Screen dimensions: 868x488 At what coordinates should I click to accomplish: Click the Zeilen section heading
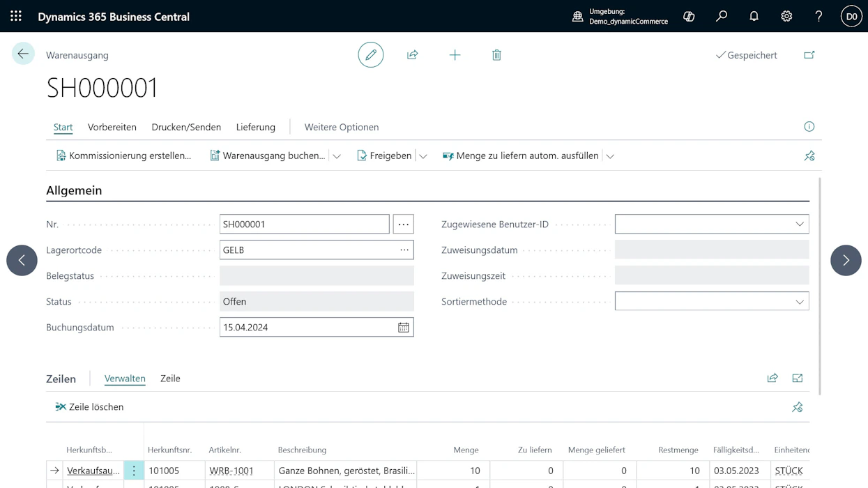[x=61, y=379]
